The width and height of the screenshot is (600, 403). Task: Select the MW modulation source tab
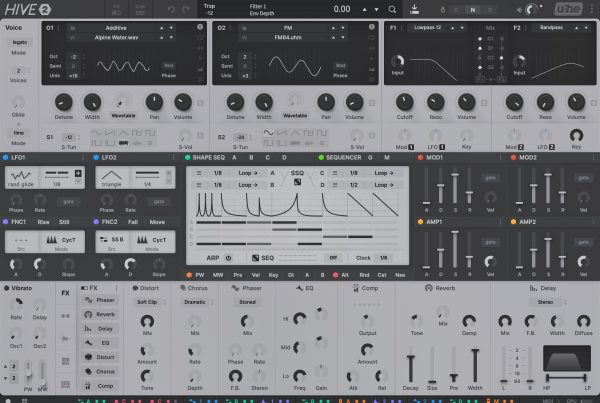pyautogui.click(x=218, y=275)
